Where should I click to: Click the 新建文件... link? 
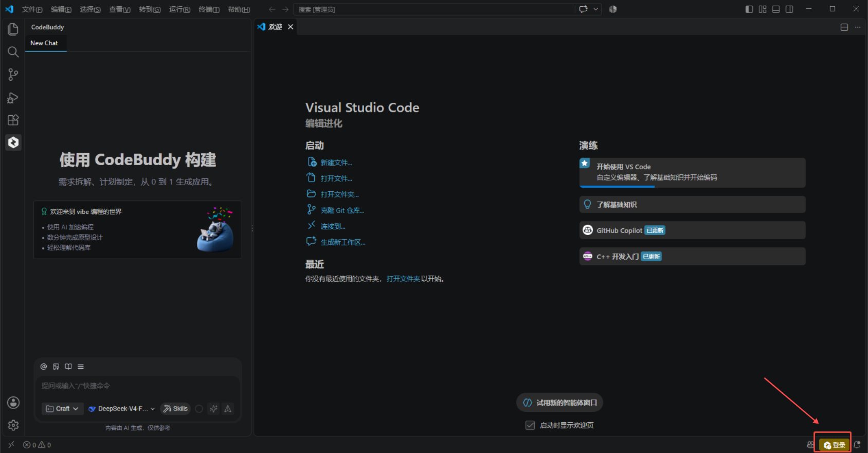point(336,162)
